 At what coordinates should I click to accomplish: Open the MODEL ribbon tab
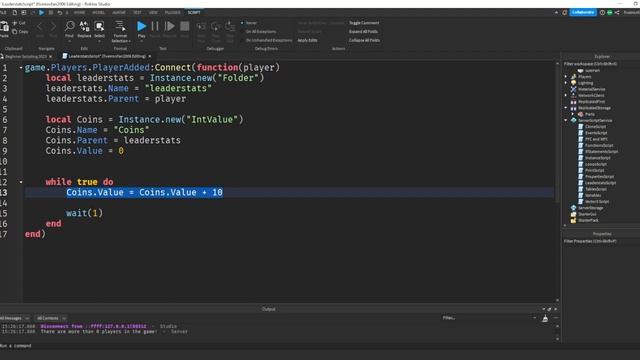(98, 13)
